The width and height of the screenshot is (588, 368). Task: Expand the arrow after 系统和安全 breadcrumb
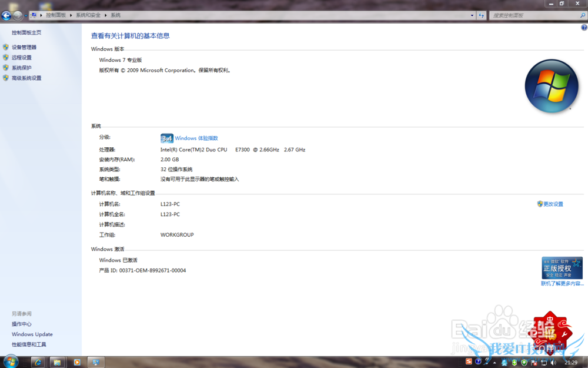point(105,15)
